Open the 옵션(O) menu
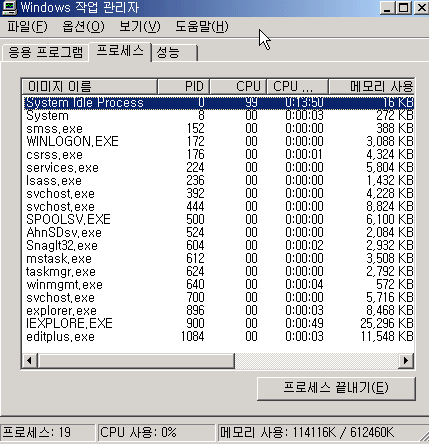 [x=83, y=27]
